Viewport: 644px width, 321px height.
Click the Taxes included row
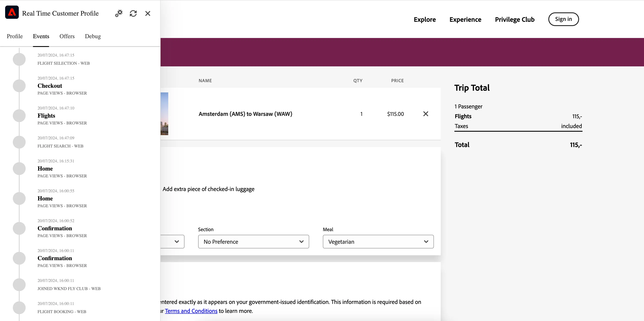click(518, 126)
